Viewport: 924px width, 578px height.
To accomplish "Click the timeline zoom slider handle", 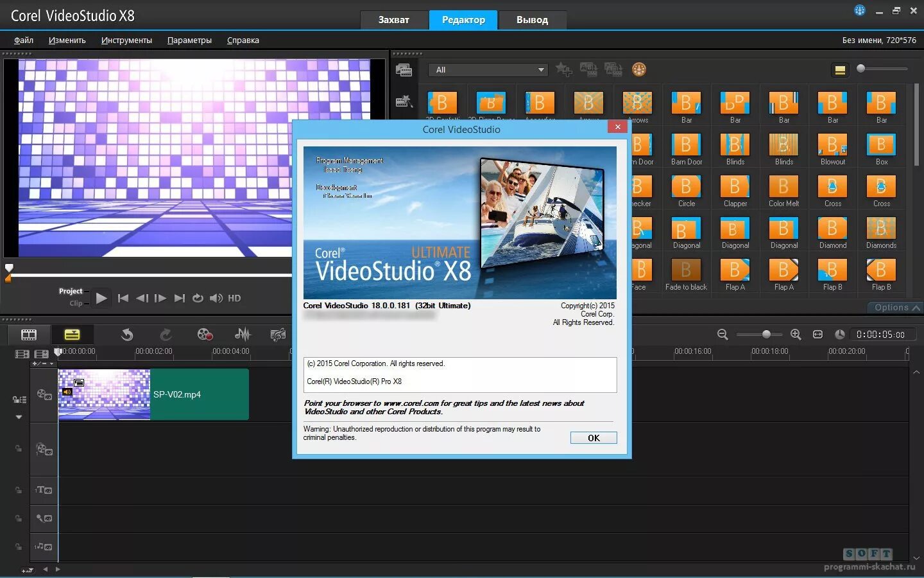I will (766, 334).
